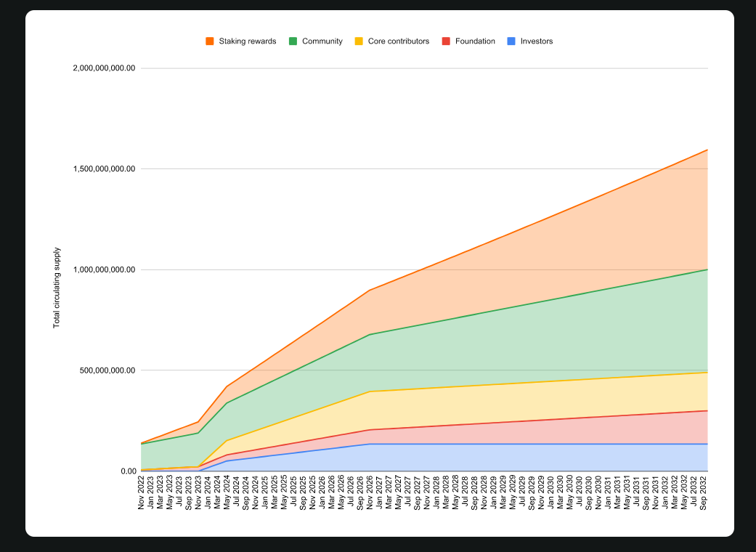Click the Total circulating supply axis title
This screenshot has height=552, width=756.
click(x=57, y=288)
